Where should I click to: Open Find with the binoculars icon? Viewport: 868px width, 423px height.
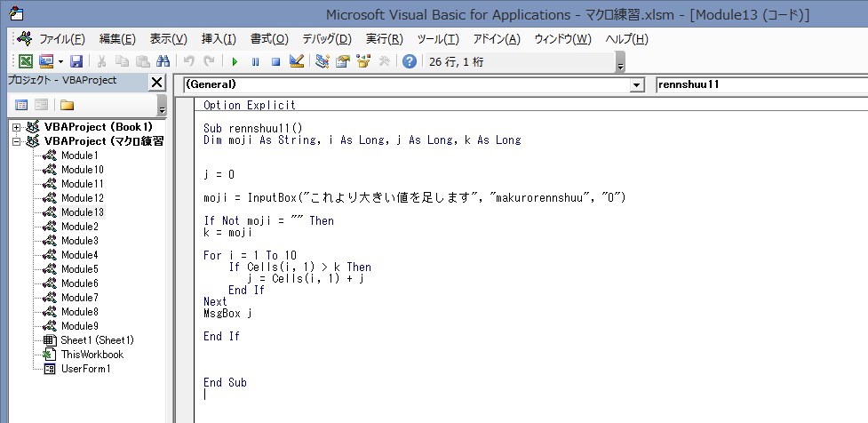[x=163, y=61]
